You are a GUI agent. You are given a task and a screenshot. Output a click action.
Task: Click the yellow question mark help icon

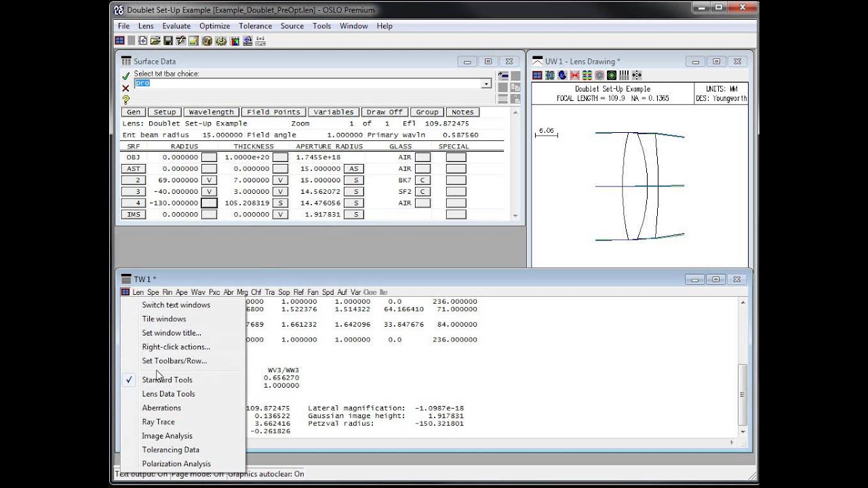(x=125, y=100)
